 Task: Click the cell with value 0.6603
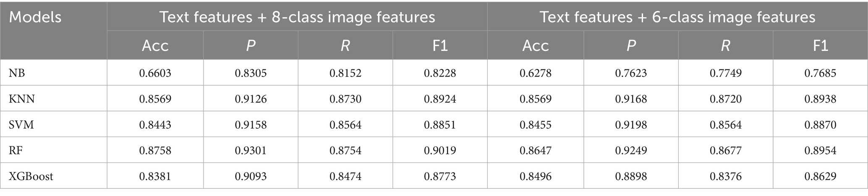click(x=155, y=73)
